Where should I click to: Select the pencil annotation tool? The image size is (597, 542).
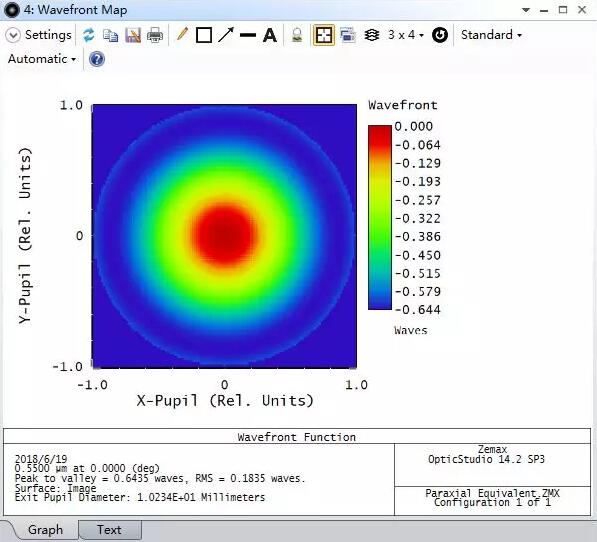pos(182,35)
